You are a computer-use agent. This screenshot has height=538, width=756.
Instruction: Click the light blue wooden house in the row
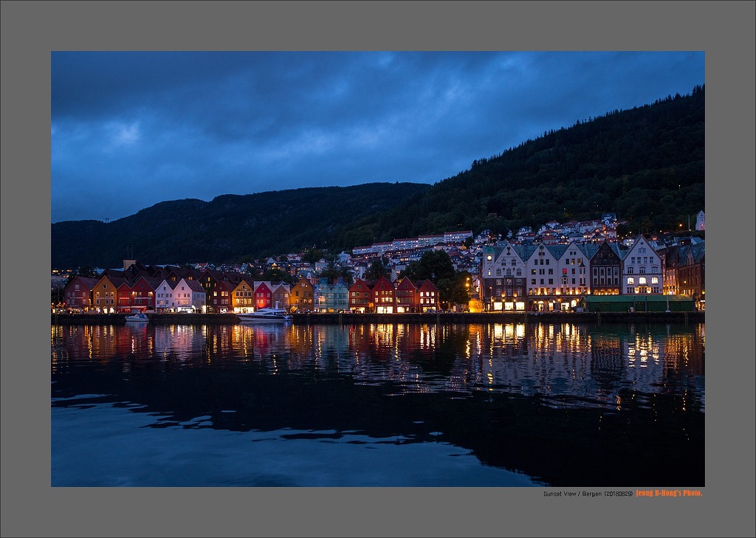[x=331, y=295]
